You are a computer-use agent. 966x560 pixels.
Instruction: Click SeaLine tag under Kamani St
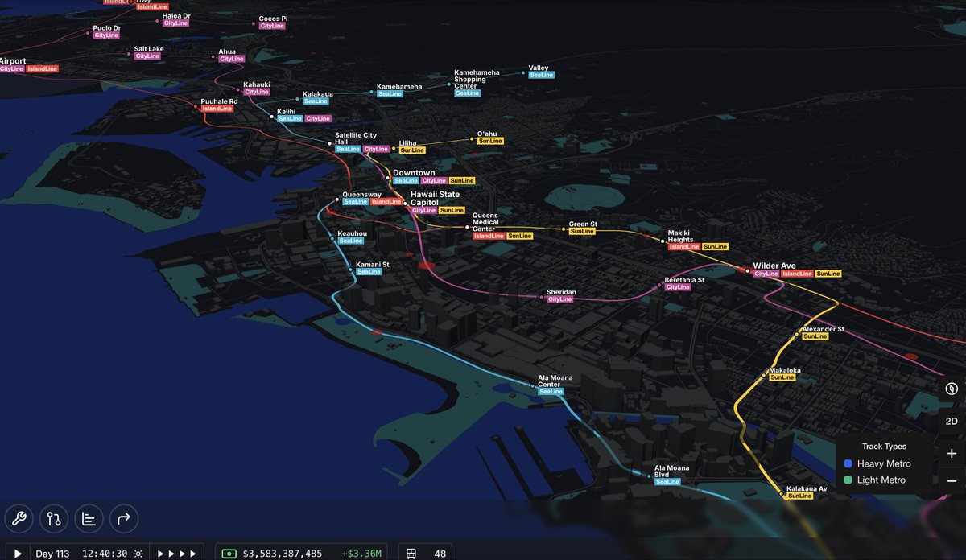pos(369,272)
